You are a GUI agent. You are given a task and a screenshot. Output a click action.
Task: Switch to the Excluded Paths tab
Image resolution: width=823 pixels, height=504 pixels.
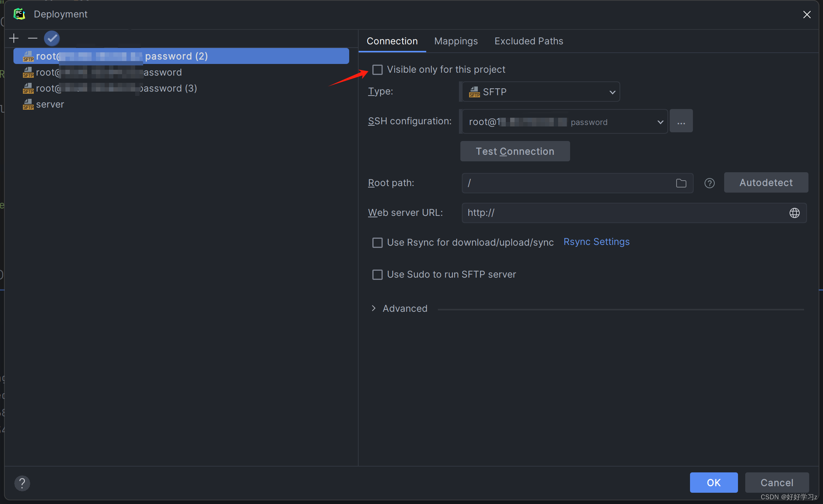528,41
